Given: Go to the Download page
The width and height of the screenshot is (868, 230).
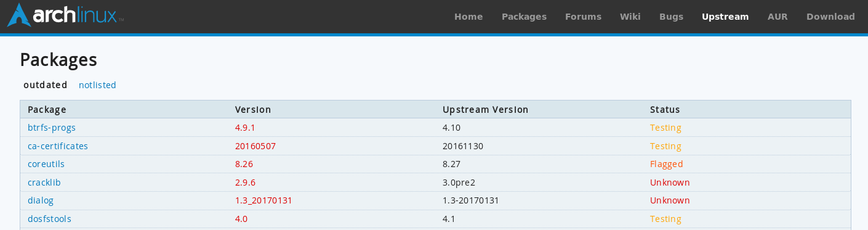Looking at the screenshot, I should 830,17.
